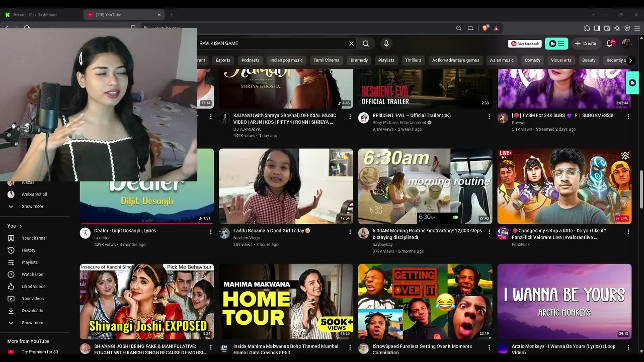The image size is (644, 362).
Task: Expand the You section chevron
Action: [x=20, y=226]
